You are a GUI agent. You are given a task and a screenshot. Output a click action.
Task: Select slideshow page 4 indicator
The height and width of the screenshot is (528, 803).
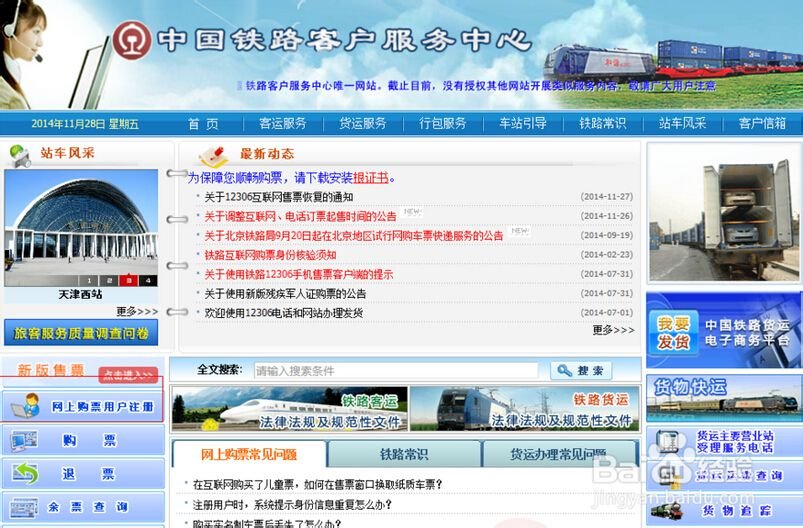coord(148,281)
